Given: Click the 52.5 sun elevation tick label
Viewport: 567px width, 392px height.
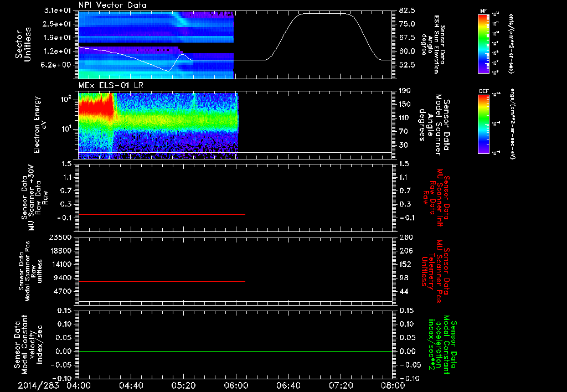Looking at the screenshot, I should (407, 65).
